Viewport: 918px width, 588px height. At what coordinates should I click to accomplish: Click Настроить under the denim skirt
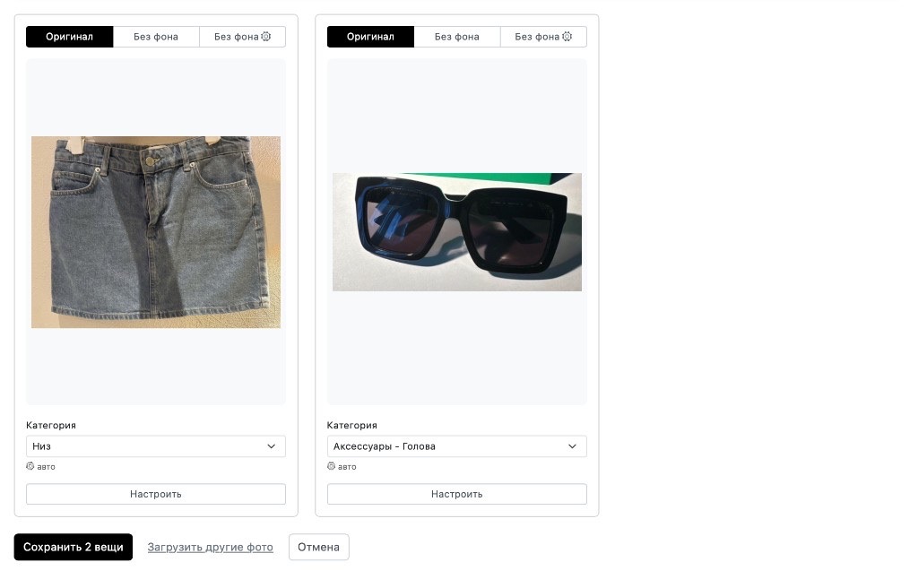point(156,494)
